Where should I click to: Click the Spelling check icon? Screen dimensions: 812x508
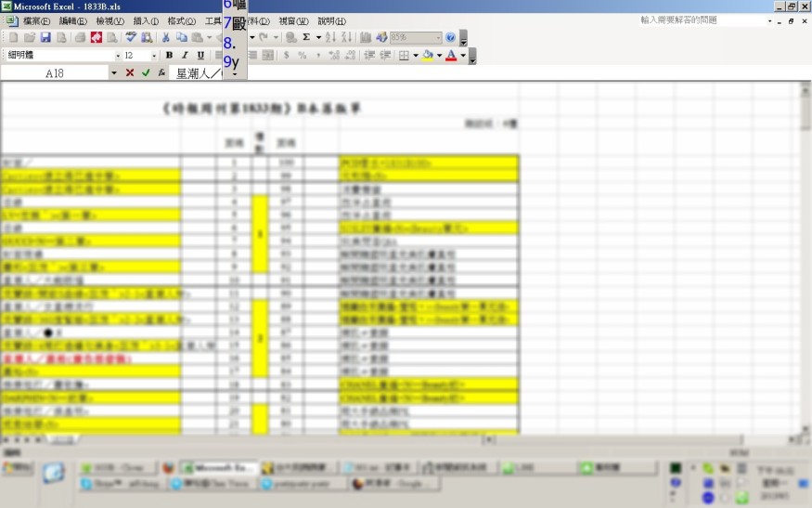point(132,38)
